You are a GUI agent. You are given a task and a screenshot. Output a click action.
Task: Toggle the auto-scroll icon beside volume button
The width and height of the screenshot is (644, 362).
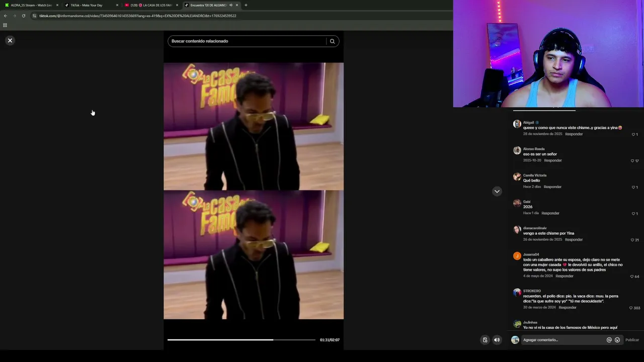pos(485,340)
